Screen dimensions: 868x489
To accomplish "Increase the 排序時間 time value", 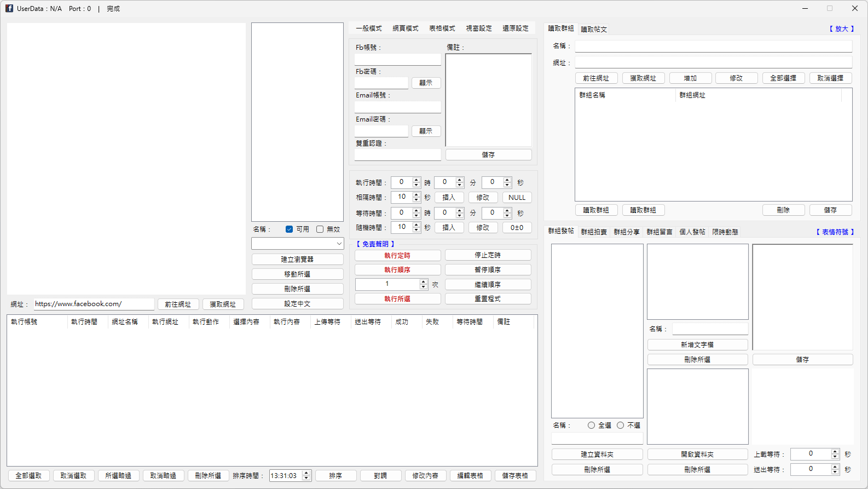I will pyautogui.click(x=306, y=473).
